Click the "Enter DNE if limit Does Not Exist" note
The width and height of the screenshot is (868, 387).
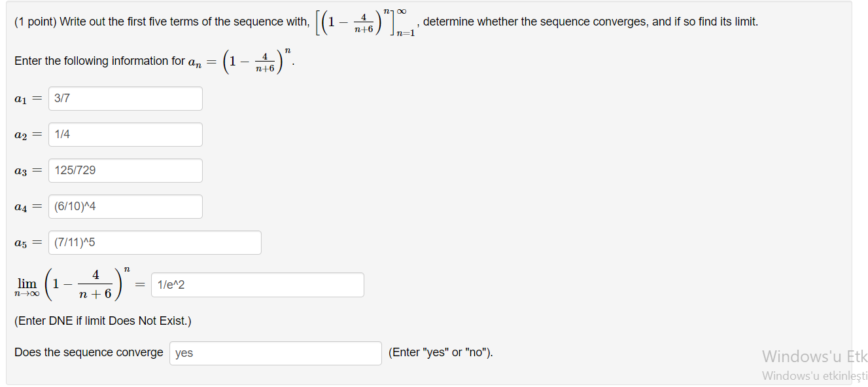point(103,321)
